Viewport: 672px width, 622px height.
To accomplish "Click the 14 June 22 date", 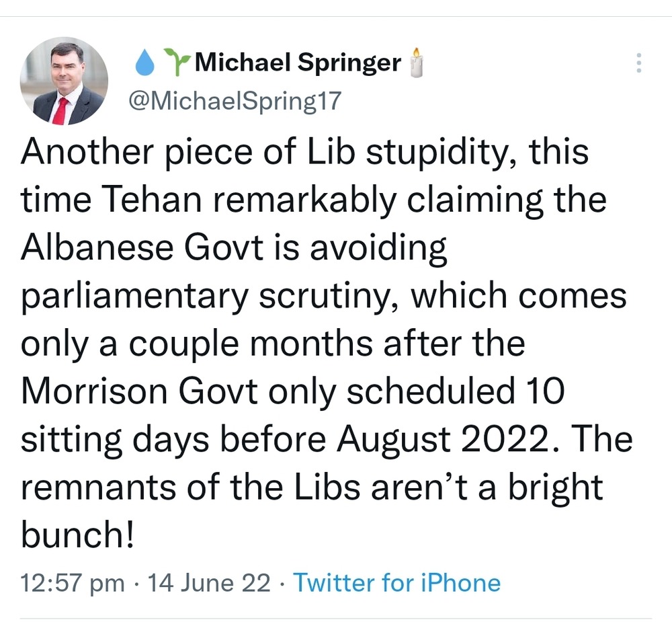I will click(x=208, y=583).
